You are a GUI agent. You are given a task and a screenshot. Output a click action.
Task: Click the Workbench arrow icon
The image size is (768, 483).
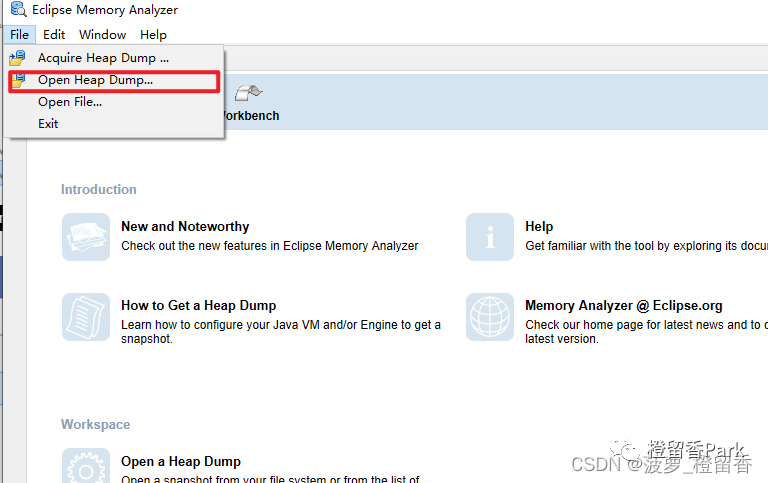pyautogui.click(x=248, y=93)
